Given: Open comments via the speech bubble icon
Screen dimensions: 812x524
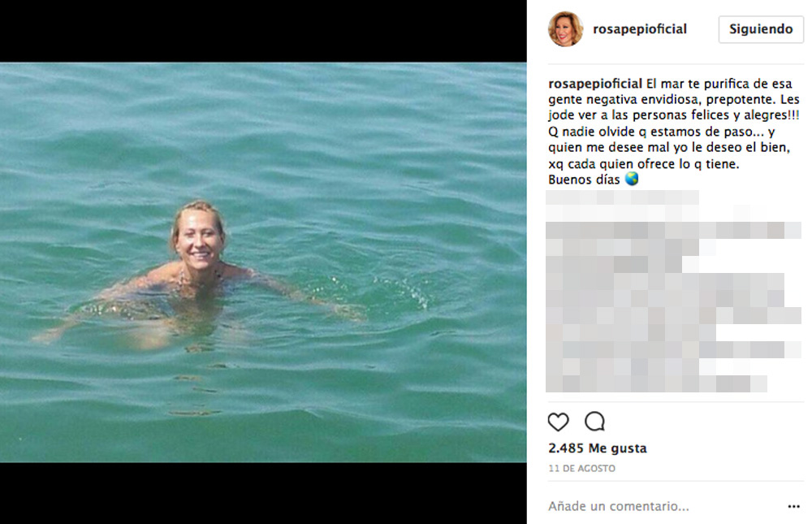Looking at the screenshot, I should 595,422.
